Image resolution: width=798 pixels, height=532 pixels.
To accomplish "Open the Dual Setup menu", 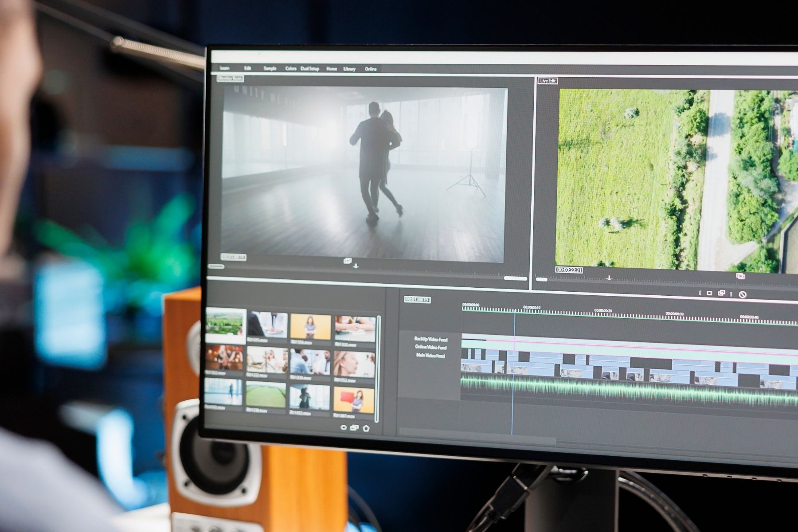I will (x=310, y=69).
